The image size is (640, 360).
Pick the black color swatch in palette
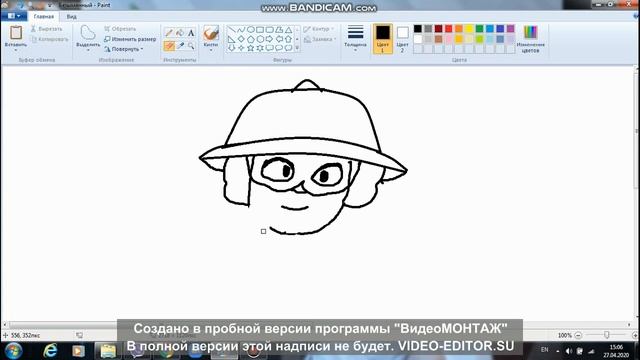point(418,29)
